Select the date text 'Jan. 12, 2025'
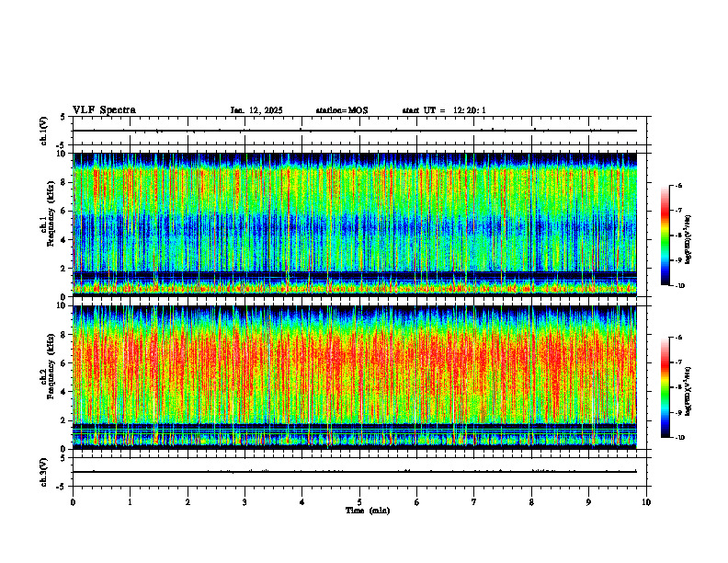This screenshot has width=728, height=563. (x=256, y=110)
